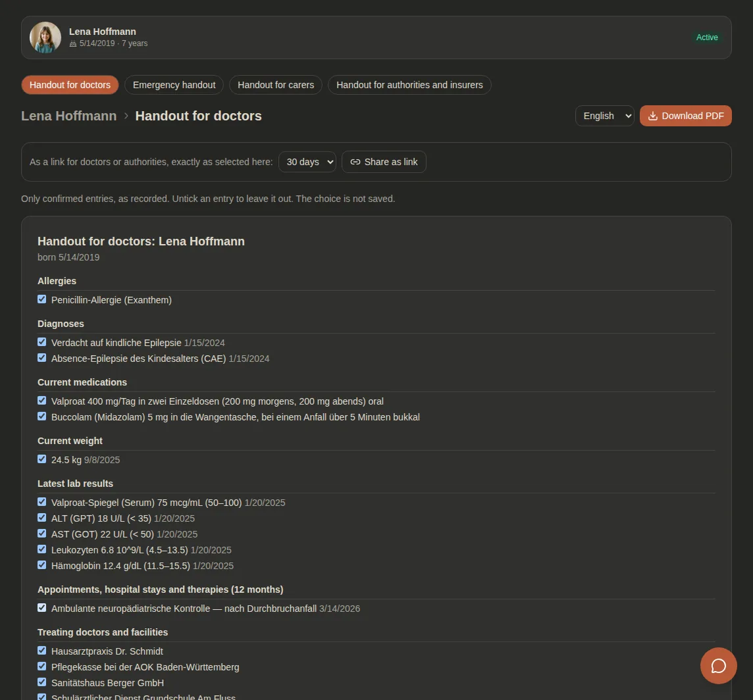
Task: Click the Share as link button
Action: point(384,162)
